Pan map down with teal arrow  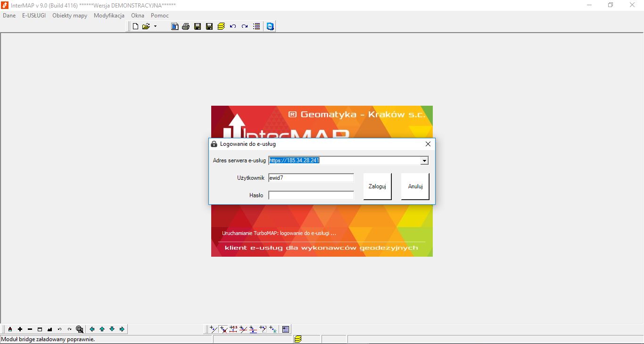112,329
